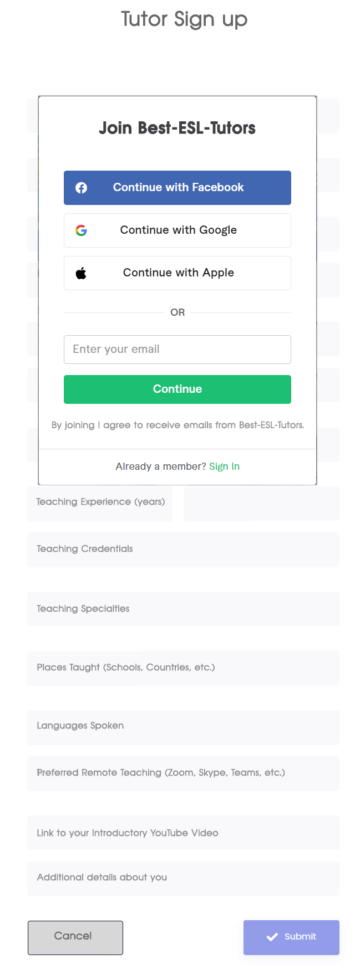Viewport: 355px width, 980px height.
Task: Click the Places Taught field
Action: click(x=183, y=668)
